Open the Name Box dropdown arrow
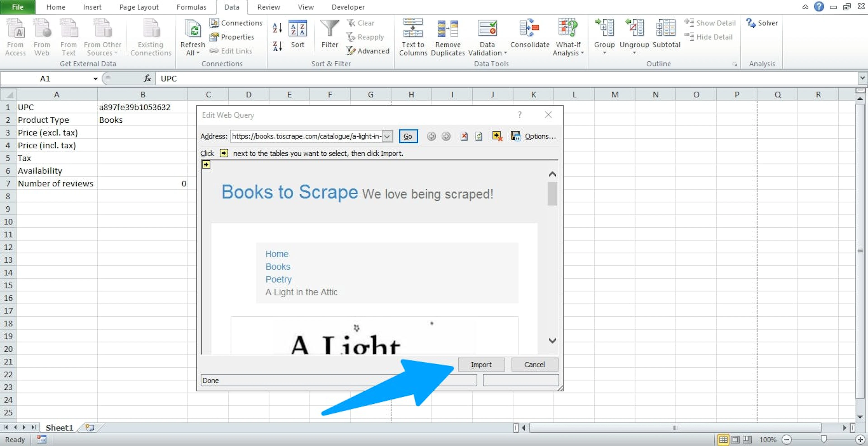 pyautogui.click(x=95, y=79)
